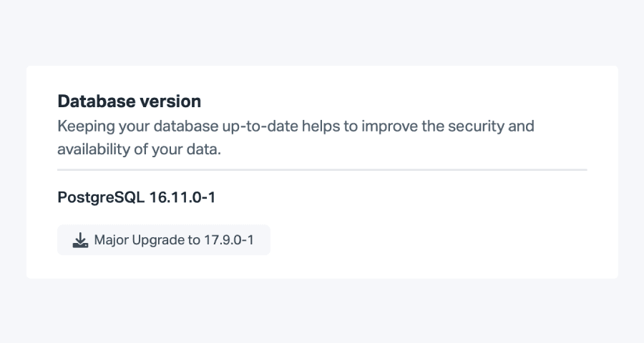The height and width of the screenshot is (343, 644).
Task: Click the word 'PostgreSQL' in the version line
Action: click(x=101, y=197)
